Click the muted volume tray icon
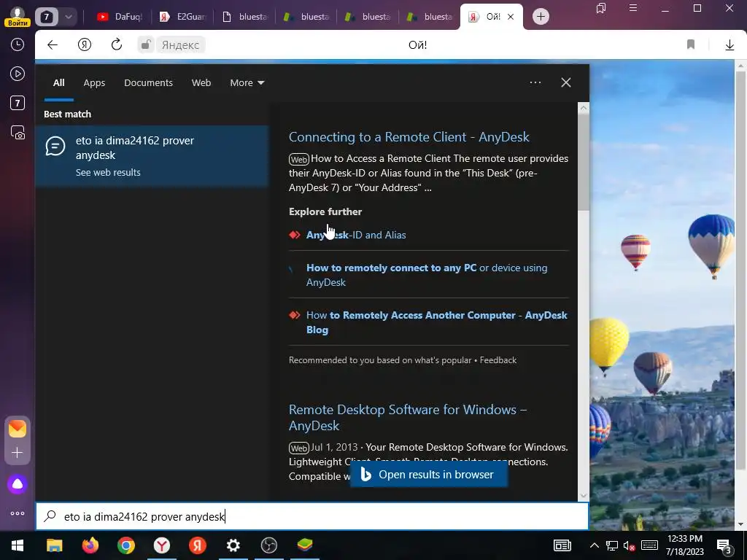747x560 pixels. 629,545
